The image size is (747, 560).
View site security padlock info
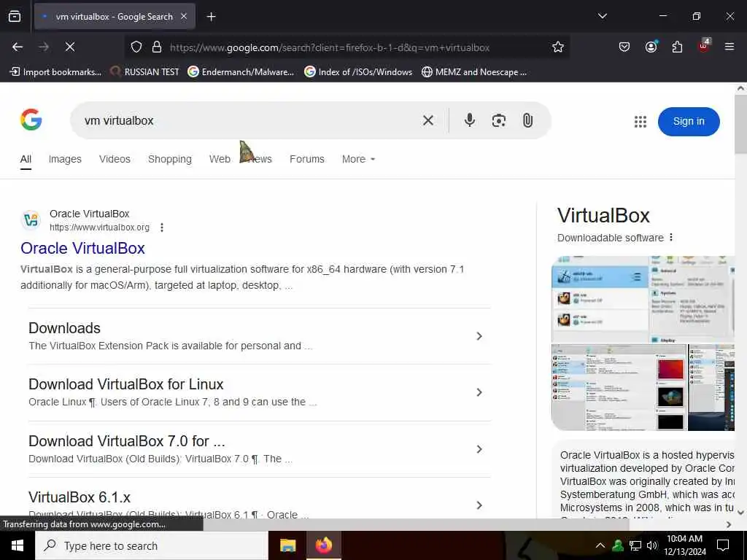point(156,47)
